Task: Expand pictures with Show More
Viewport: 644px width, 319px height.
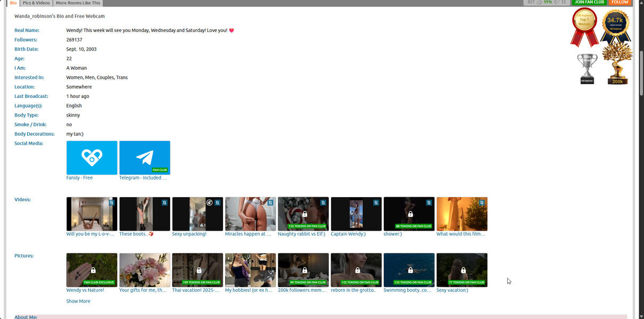Action: pyautogui.click(x=78, y=301)
